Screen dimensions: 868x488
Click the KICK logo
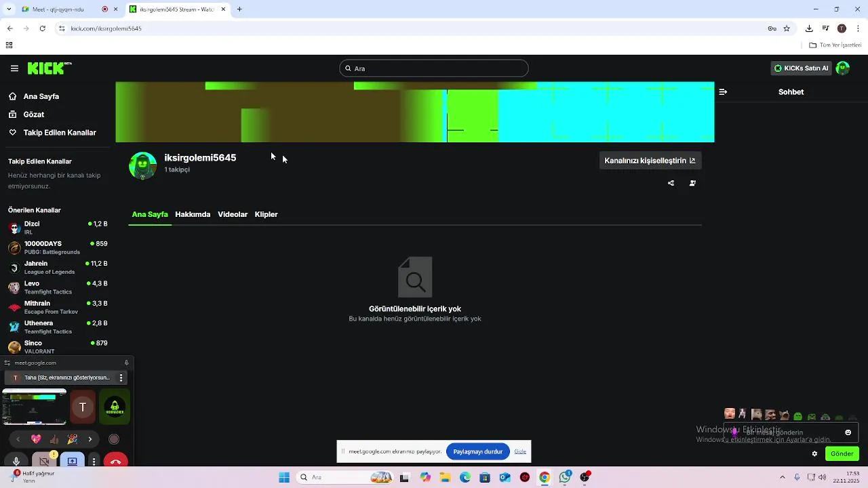[x=50, y=68]
